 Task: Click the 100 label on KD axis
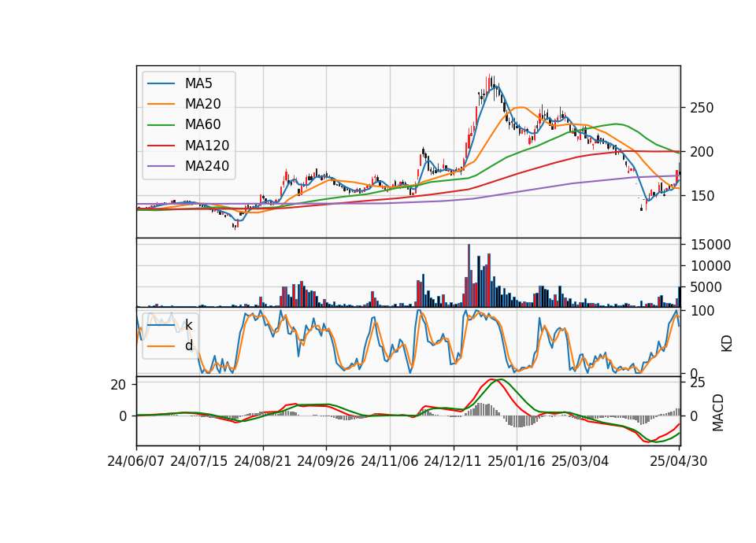[702, 311]
